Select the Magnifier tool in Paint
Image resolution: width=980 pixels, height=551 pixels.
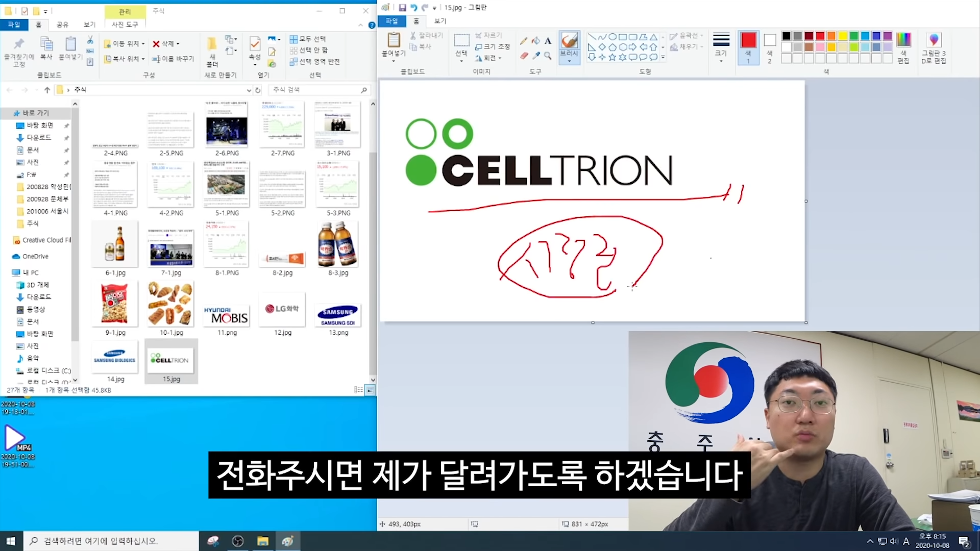pyautogui.click(x=548, y=56)
